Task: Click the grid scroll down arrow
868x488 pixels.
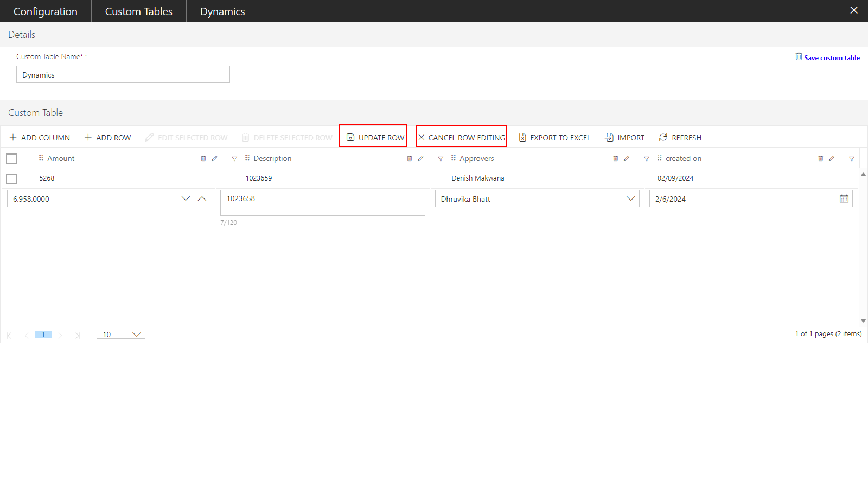Action: pos(863,320)
